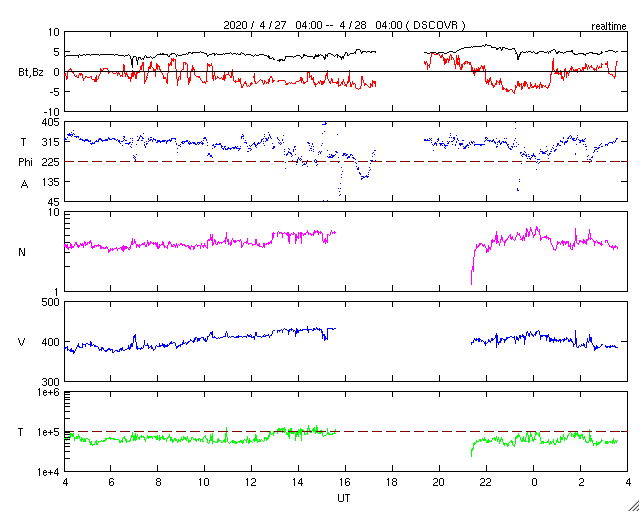Viewport: 640px width, 512px height.
Task: Click the '1' tick on density axis
Action: (57, 292)
